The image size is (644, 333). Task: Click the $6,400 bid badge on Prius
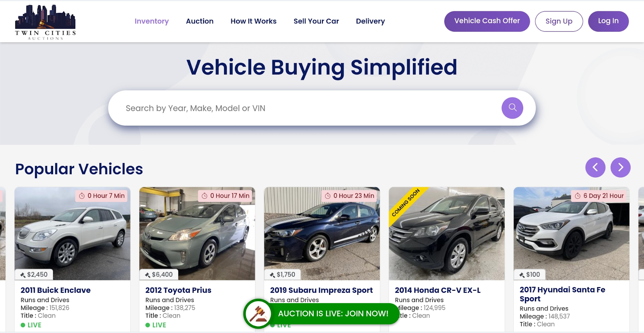pos(159,275)
